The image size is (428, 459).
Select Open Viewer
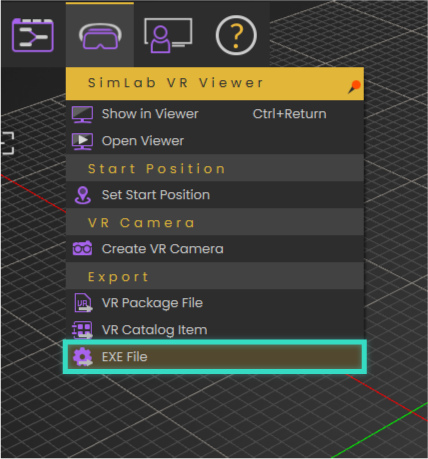click(x=215, y=141)
